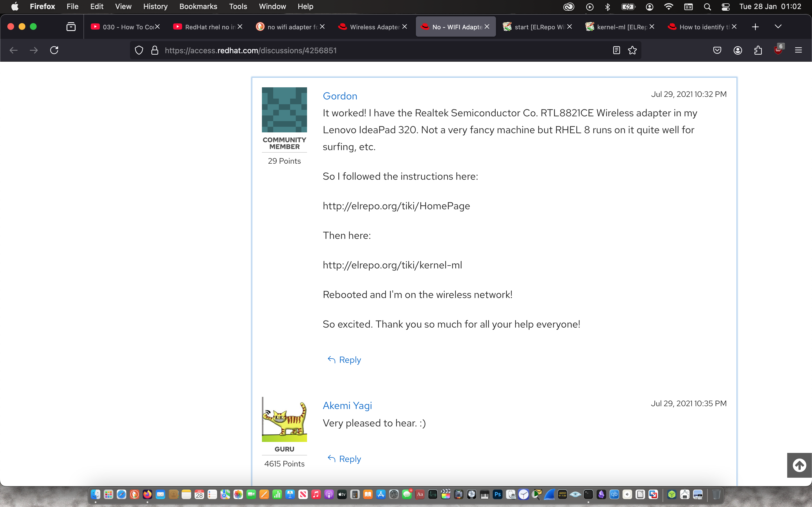
Task: Bookmark this page with the star icon
Action: pos(632,50)
